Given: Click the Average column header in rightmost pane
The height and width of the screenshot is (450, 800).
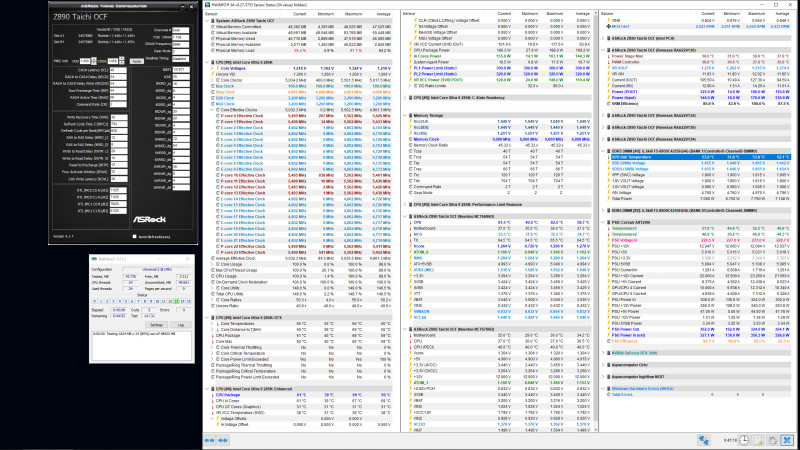Looking at the screenshot, I should click(x=783, y=14).
